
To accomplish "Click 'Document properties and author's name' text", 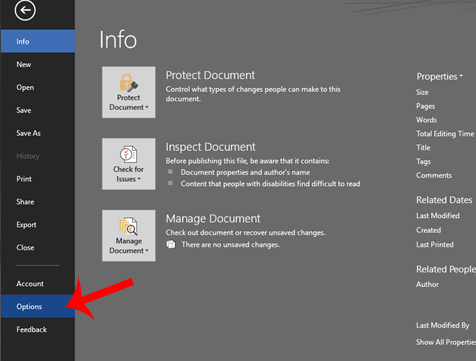I will point(245,172).
